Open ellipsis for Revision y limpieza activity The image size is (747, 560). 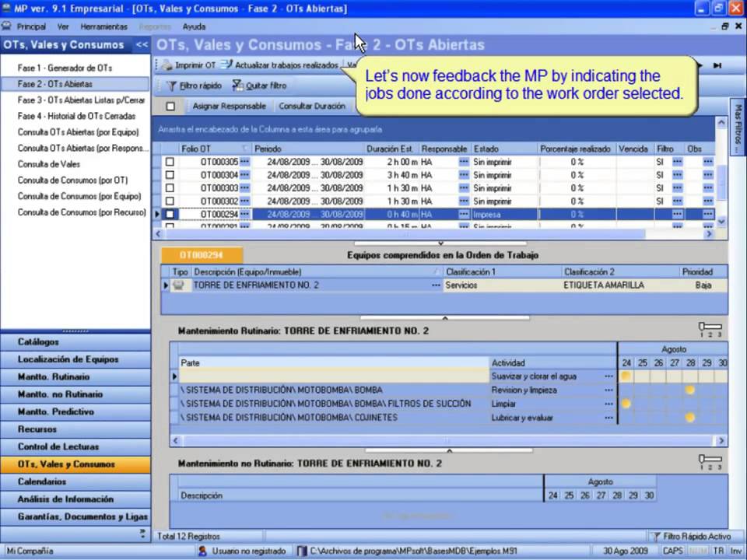point(608,390)
